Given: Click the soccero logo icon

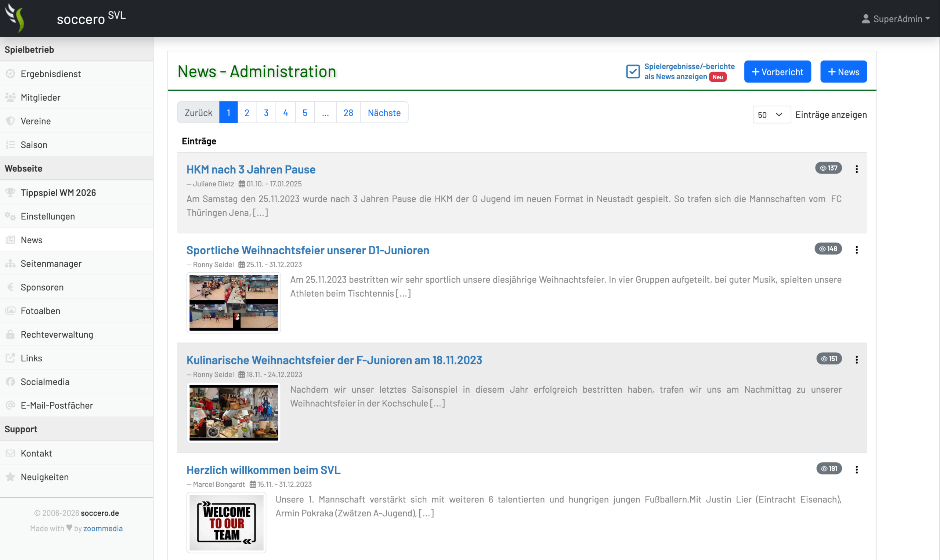Looking at the screenshot, I should [x=15, y=17].
